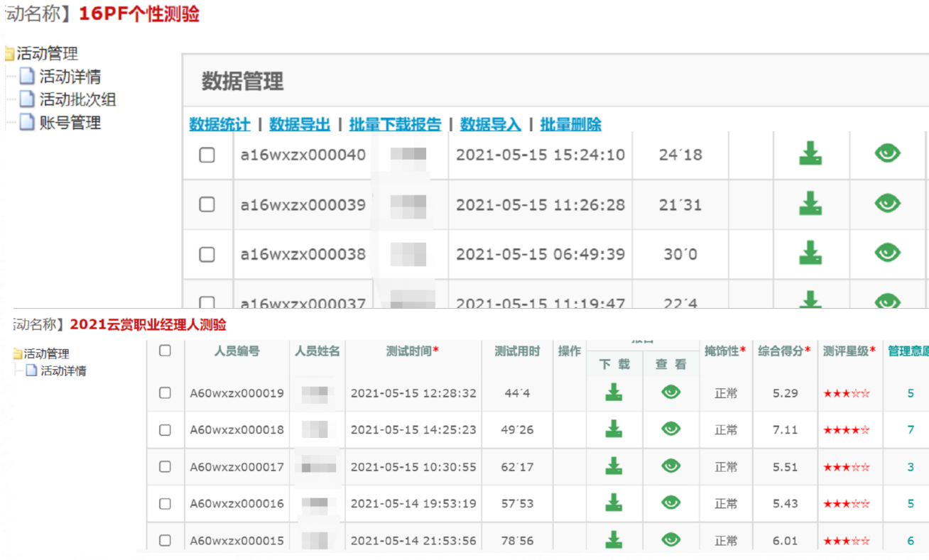Open 数据统计 link
929x560 pixels.
point(219,124)
